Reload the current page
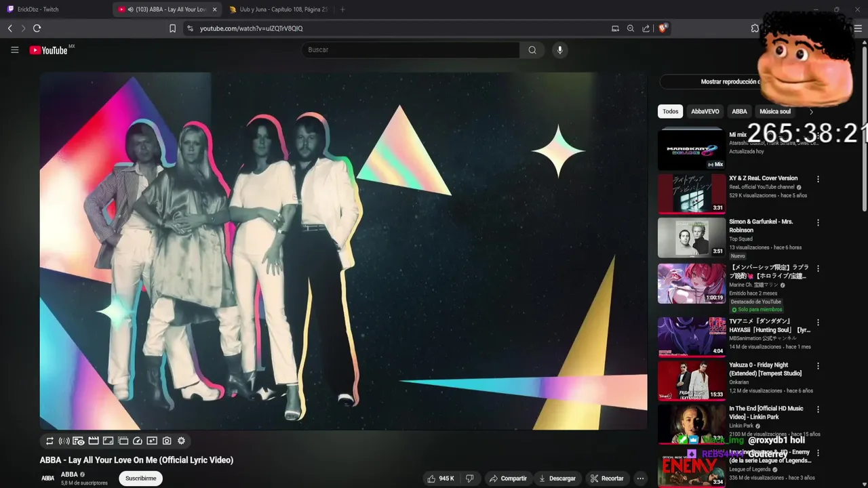This screenshot has width=868, height=488. tap(37, 28)
